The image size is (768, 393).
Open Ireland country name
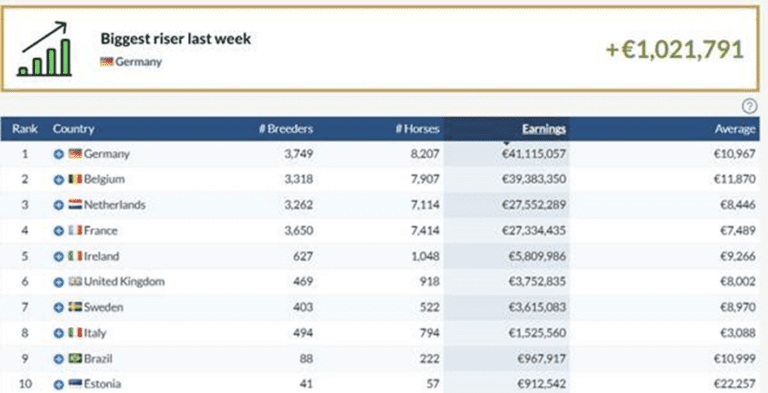coord(101,256)
